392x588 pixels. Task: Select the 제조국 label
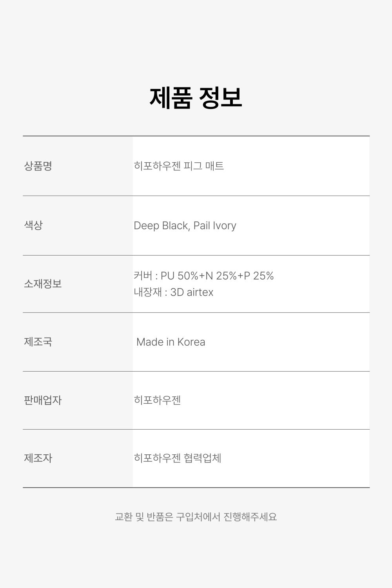[x=38, y=341]
